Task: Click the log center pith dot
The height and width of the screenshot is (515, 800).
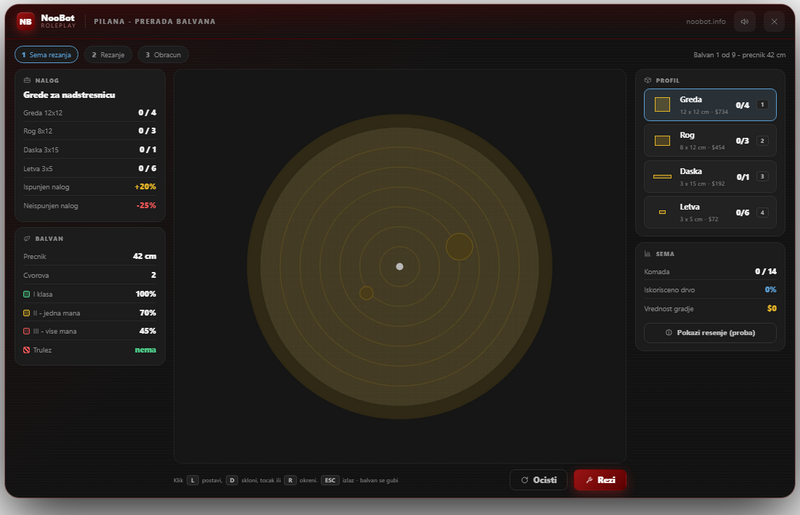Action: (x=399, y=266)
